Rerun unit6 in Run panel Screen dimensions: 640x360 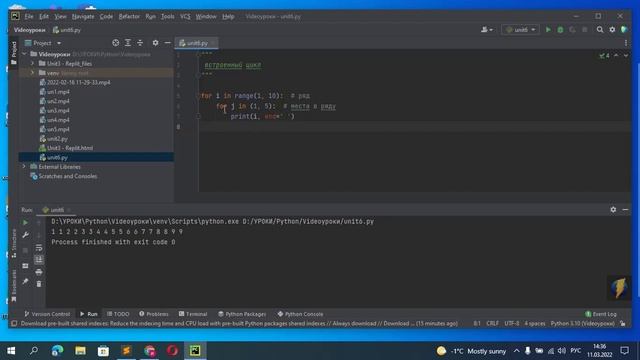point(25,222)
